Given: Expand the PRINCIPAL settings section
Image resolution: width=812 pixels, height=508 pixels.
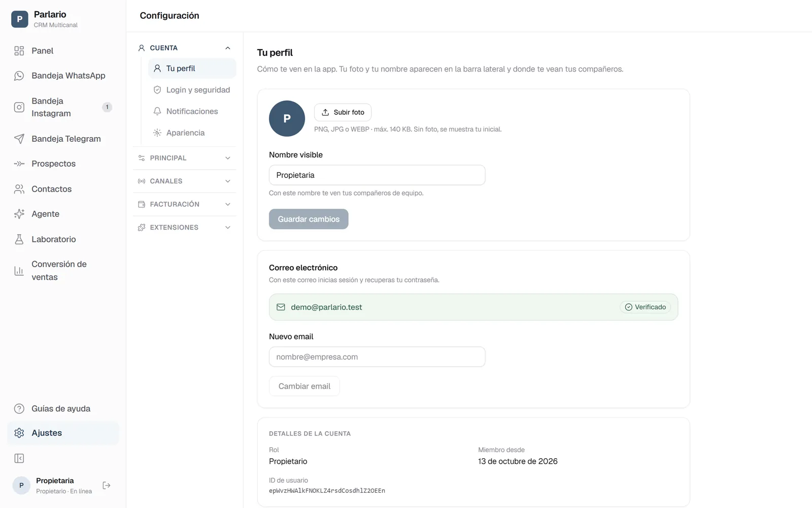Looking at the screenshot, I should [185, 158].
